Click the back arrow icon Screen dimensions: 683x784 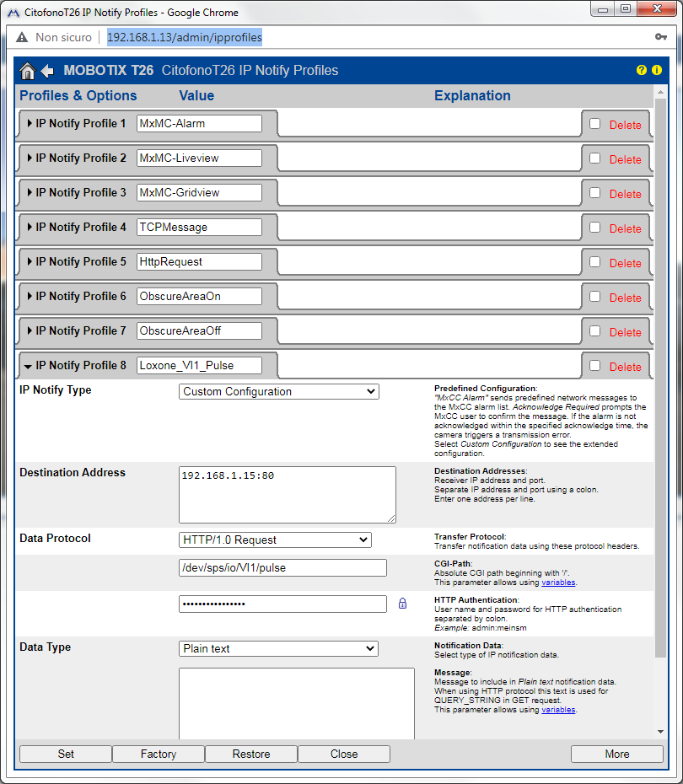click(x=47, y=71)
